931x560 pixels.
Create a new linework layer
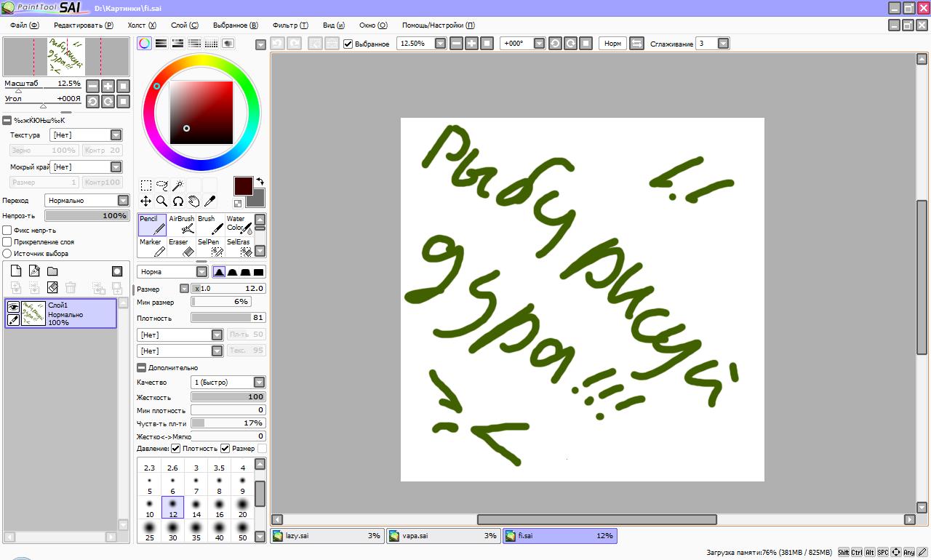(x=34, y=271)
